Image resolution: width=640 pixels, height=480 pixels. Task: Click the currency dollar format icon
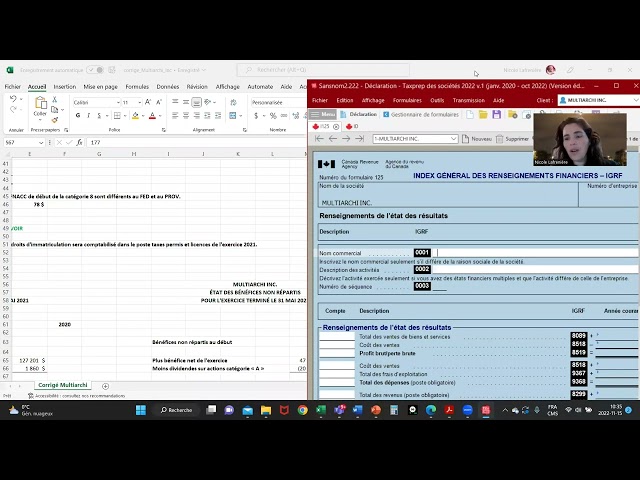click(x=256, y=116)
